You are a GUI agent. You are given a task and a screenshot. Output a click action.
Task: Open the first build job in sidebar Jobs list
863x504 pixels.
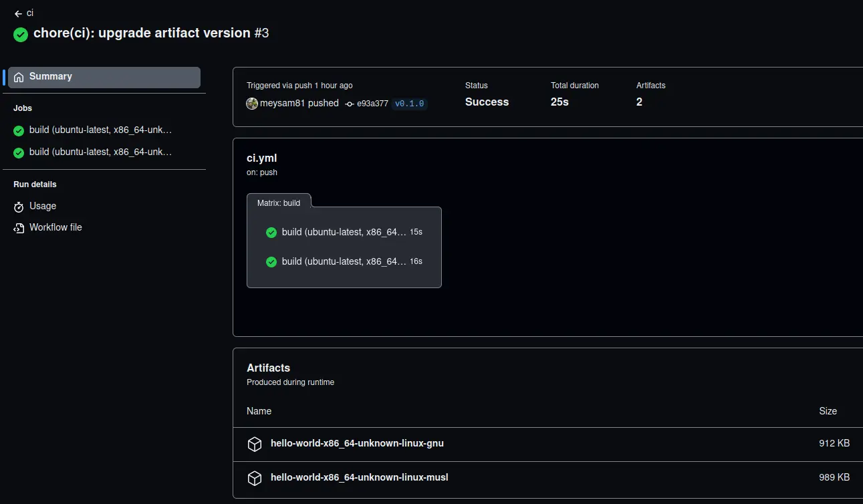tap(100, 130)
